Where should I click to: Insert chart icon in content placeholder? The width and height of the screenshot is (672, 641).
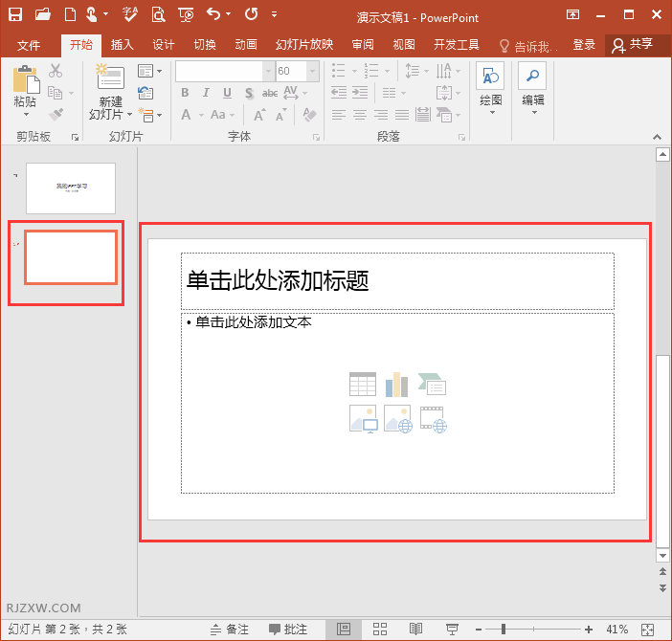[x=397, y=384]
